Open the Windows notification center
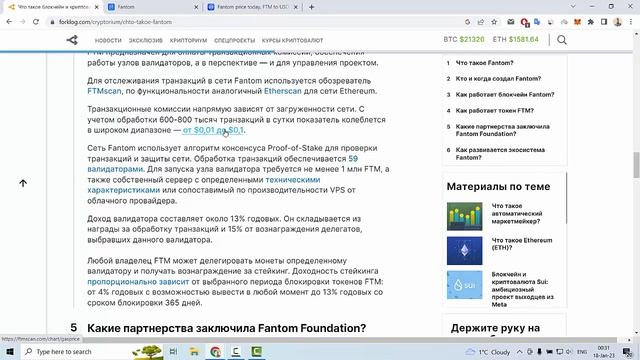Screen dimensions: 640x360 (627, 351)
